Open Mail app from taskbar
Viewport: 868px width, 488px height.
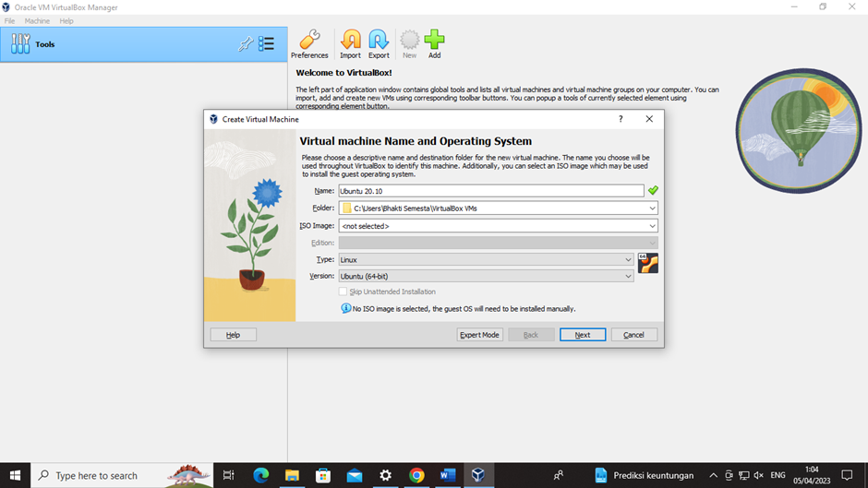tap(355, 475)
